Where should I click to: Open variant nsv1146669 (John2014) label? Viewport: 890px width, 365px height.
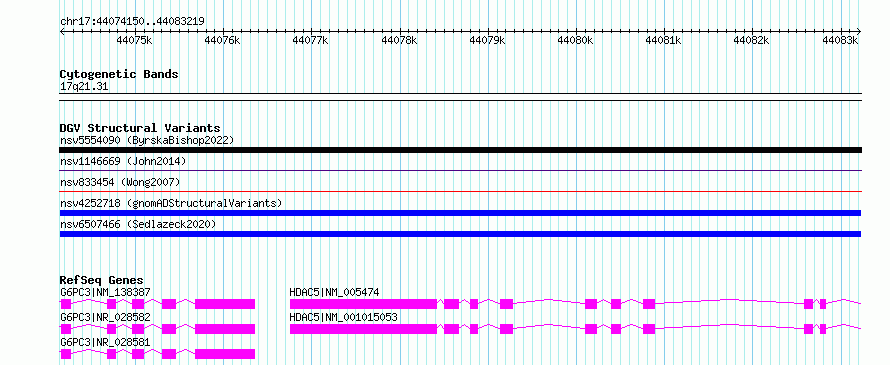coord(123,161)
